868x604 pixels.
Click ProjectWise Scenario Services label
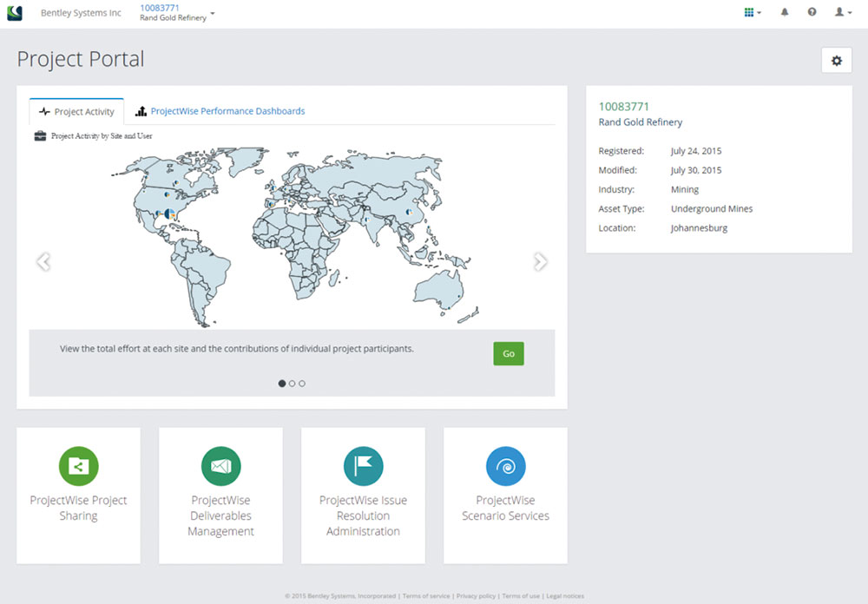[505, 508]
